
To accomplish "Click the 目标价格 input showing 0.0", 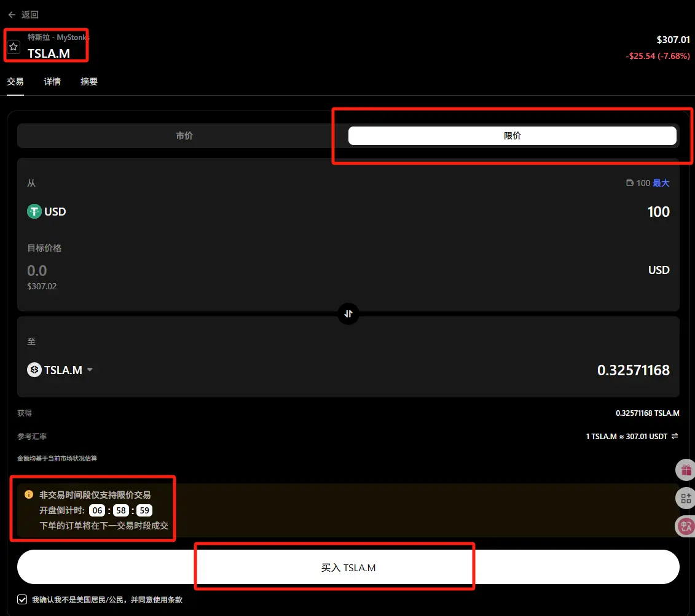I will point(37,271).
